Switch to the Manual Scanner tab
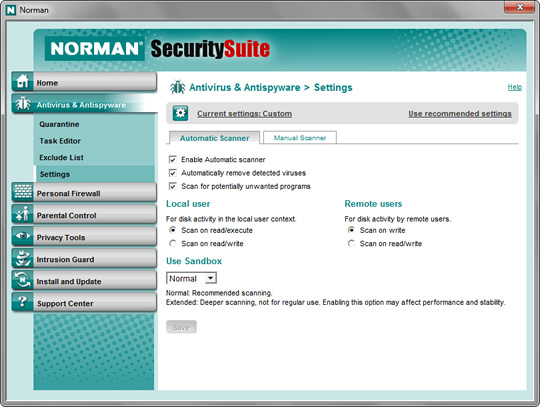The height and width of the screenshot is (407, 540). coord(300,138)
